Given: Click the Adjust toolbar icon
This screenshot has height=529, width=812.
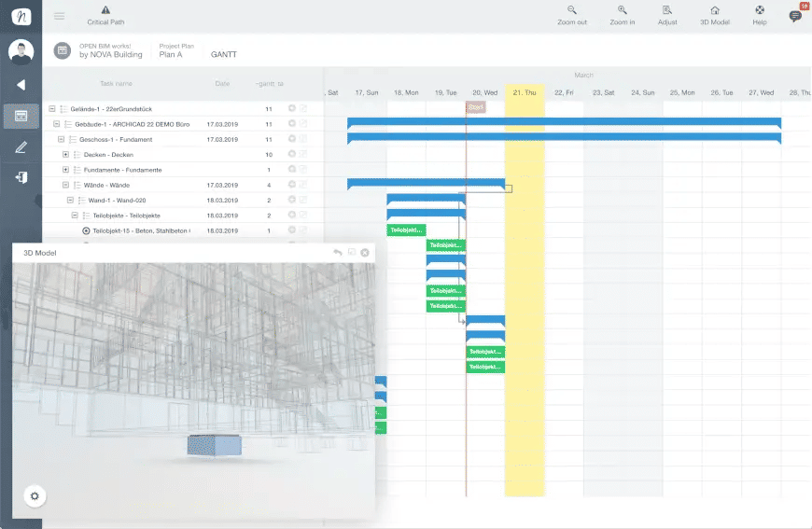Looking at the screenshot, I should (667, 15).
